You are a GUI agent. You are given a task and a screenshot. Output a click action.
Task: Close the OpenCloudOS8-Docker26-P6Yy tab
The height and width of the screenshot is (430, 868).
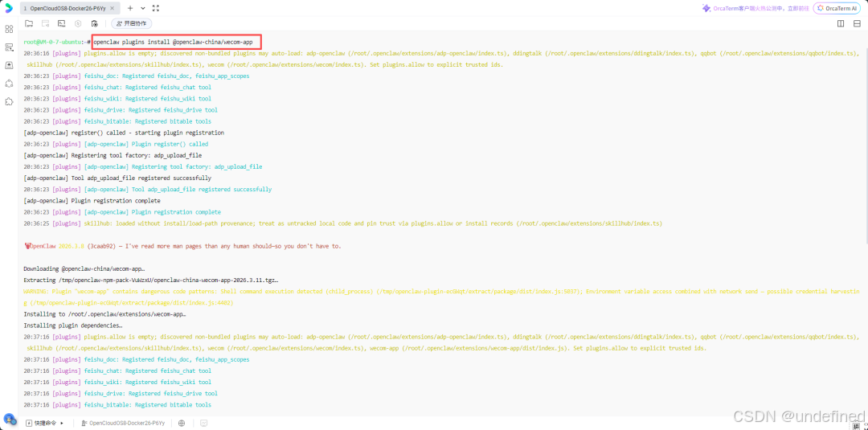point(113,8)
